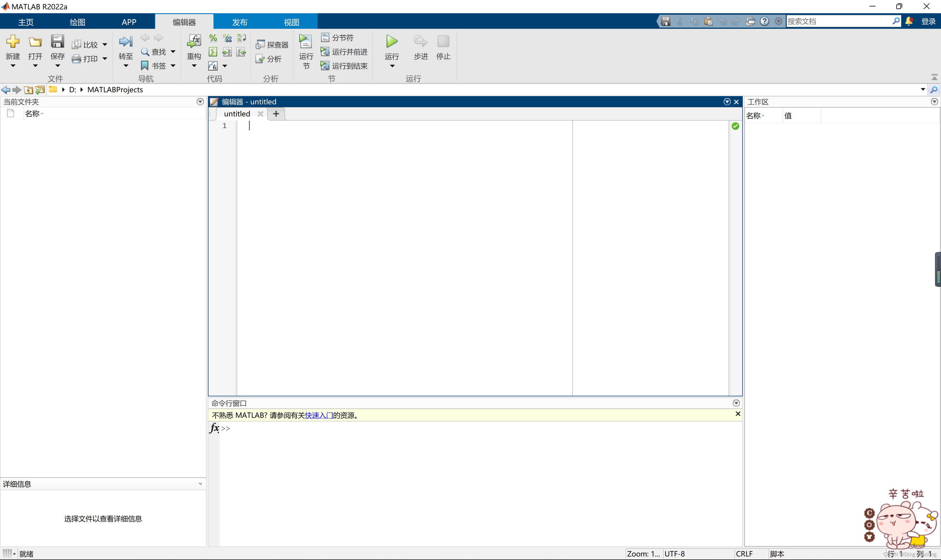Expand the 重构 dropdown arrow

(194, 66)
